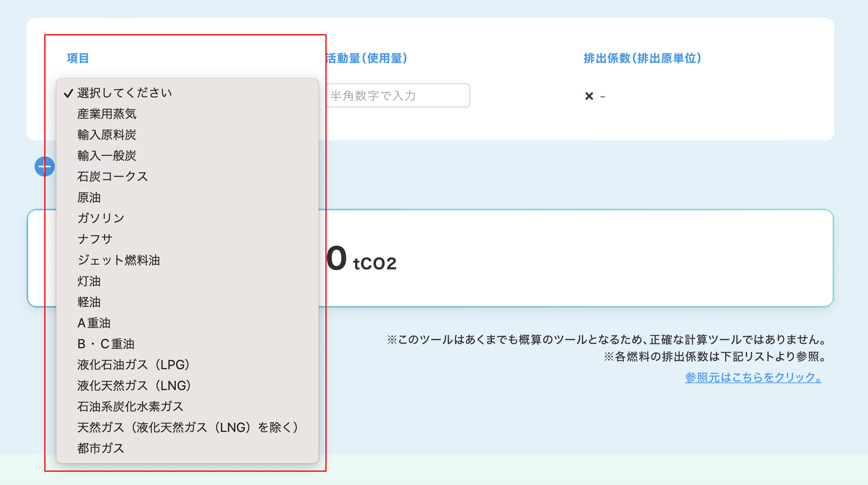The image size is (868, 485).
Task: Select the 原油 option
Action: point(89,197)
